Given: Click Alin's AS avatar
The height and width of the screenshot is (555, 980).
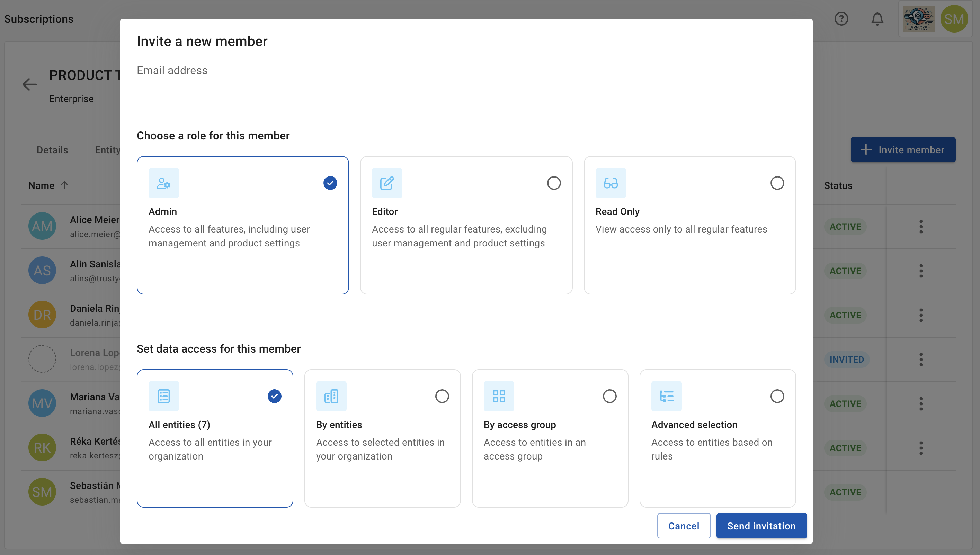Looking at the screenshot, I should tap(42, 270).
